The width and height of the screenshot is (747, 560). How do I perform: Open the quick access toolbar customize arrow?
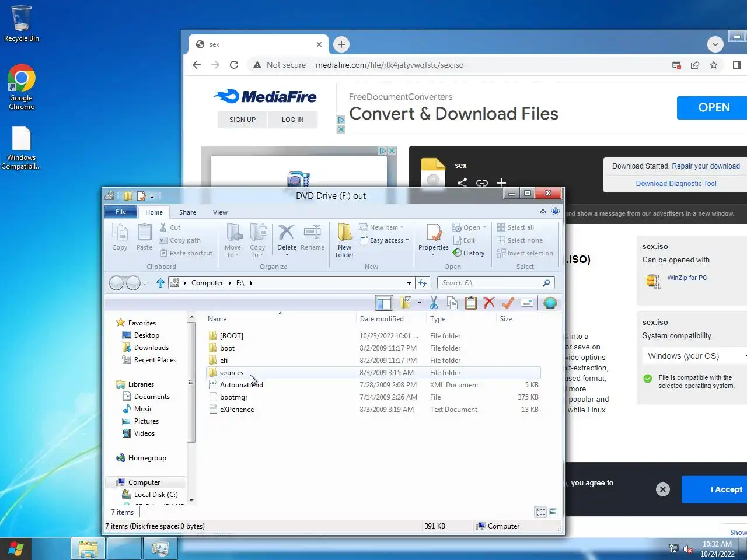[152, 197]
